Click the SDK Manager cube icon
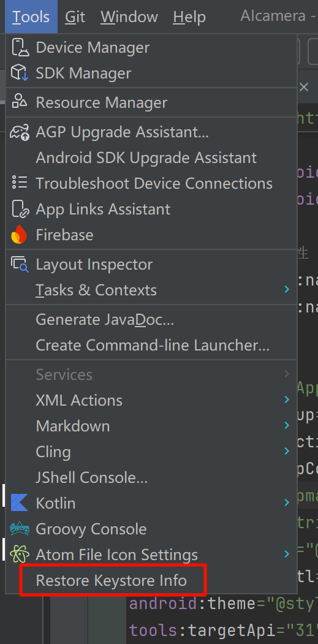 pyautogui.click(x=20, y=74)
